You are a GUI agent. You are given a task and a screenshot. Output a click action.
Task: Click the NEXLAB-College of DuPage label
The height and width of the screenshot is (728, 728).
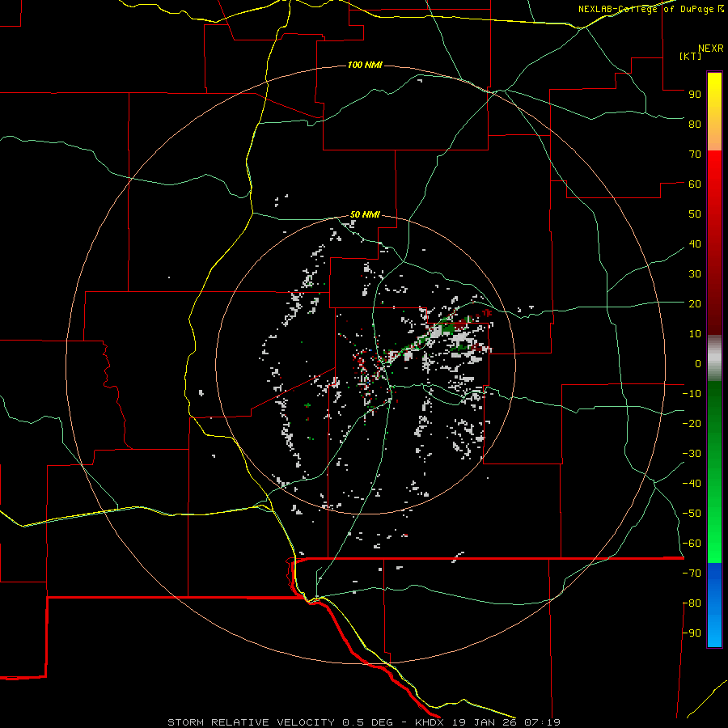(x=645, y=9)
